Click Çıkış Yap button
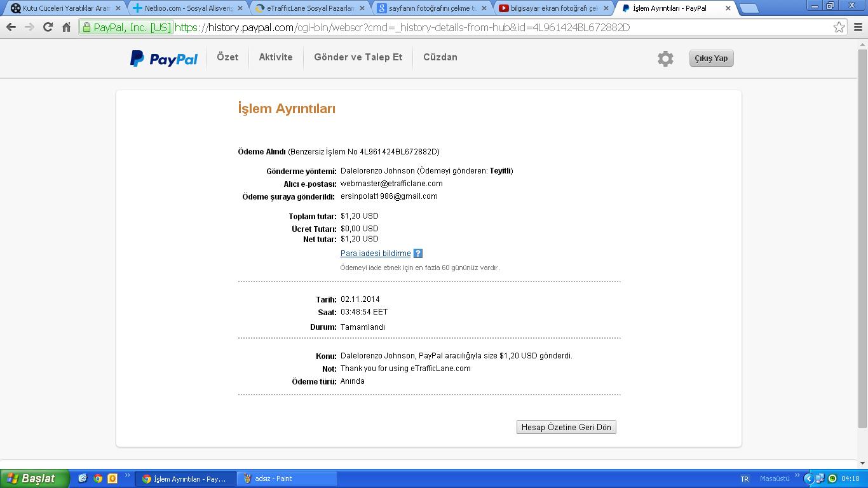 point(711,58)
